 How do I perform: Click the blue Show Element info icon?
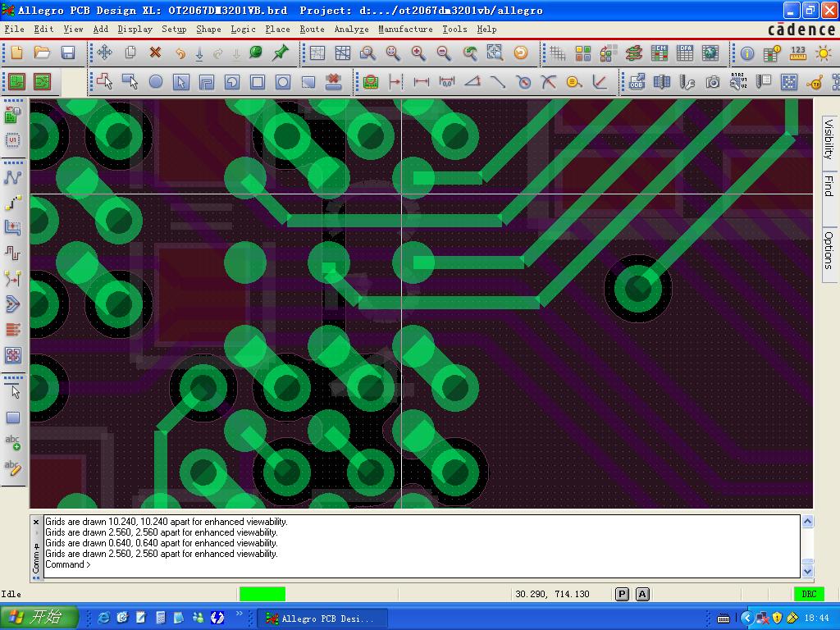747,52
